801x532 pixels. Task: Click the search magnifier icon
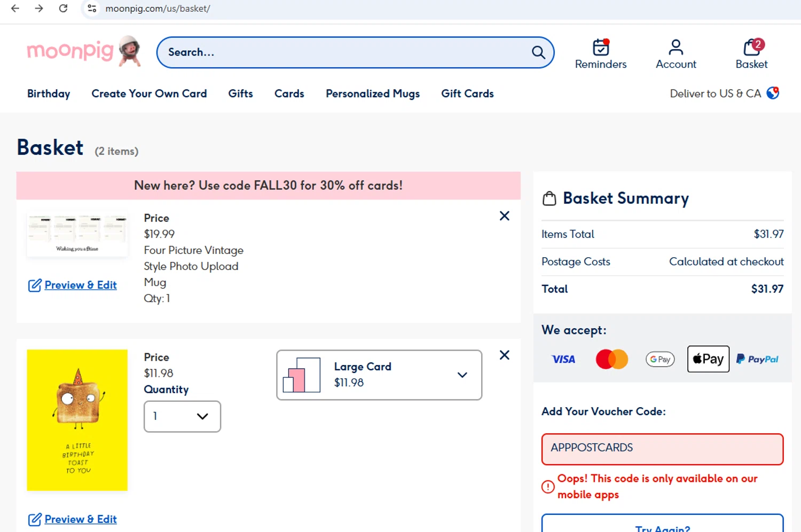[538, 52]
